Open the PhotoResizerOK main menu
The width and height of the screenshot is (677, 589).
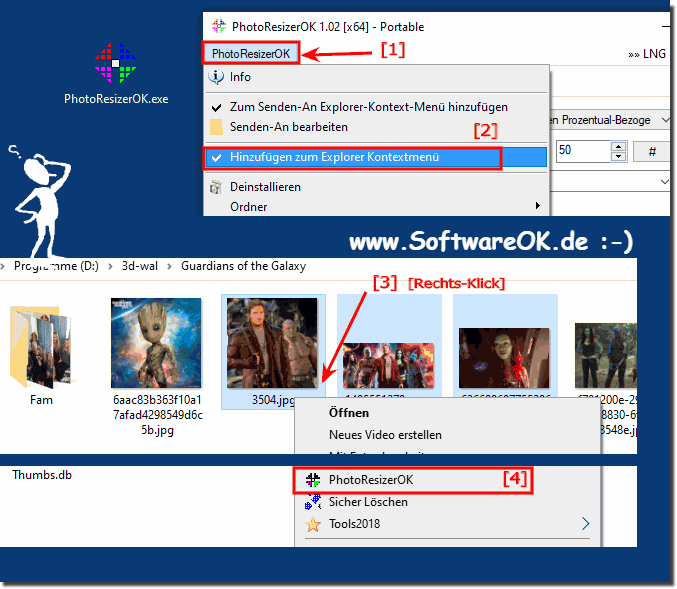[251, 54]
